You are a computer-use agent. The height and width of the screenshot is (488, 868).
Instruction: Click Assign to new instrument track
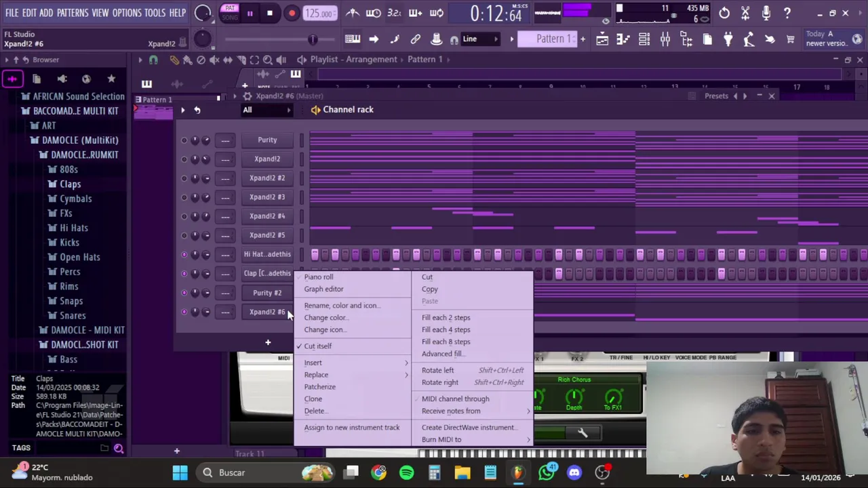point(352,427)
